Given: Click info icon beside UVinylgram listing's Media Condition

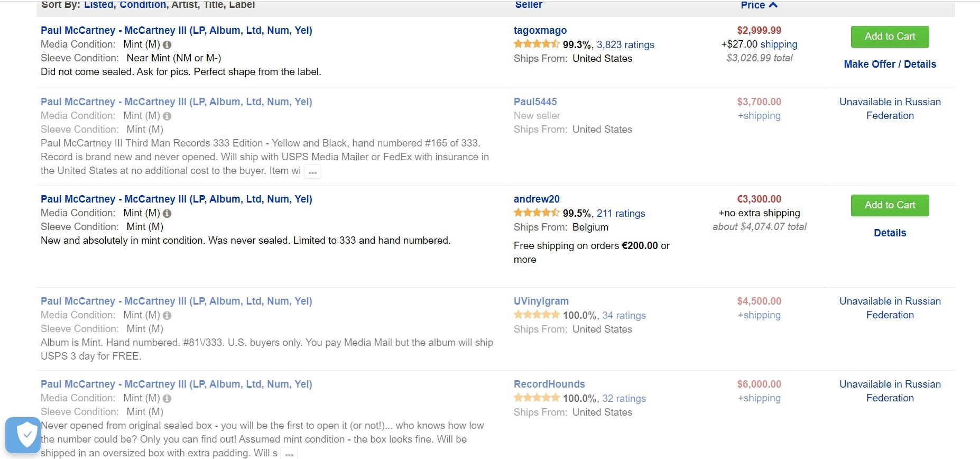Looking at the screenshot, I should click(x=167, y=316).
